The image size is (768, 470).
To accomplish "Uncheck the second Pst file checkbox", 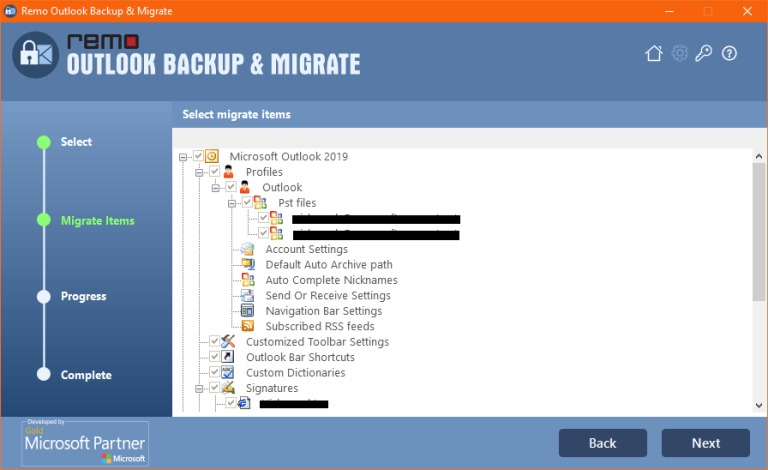I will 264,233.
